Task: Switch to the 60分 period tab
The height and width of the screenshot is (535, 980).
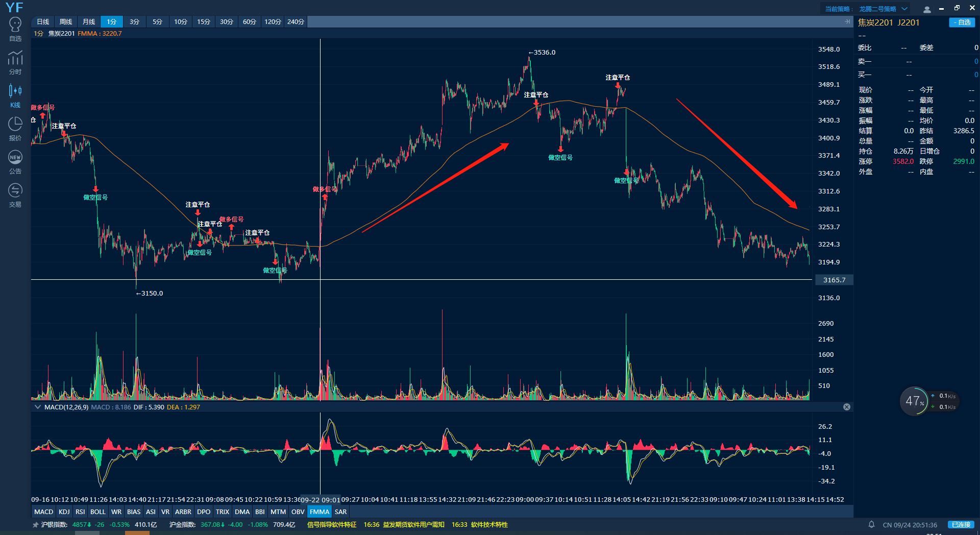Action: pos(249,21)
